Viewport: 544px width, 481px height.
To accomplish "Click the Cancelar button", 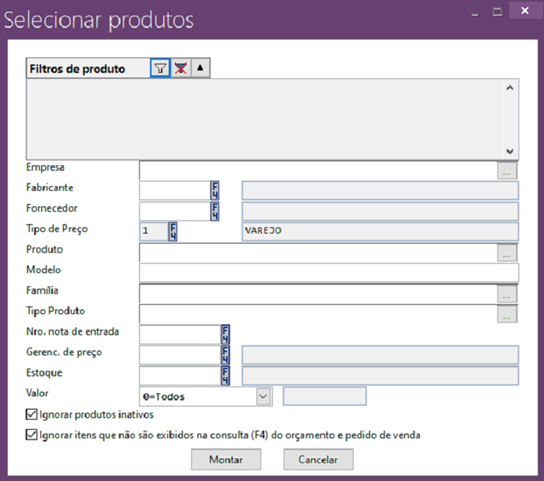I will pyautogui.click(x=318, y=459).
